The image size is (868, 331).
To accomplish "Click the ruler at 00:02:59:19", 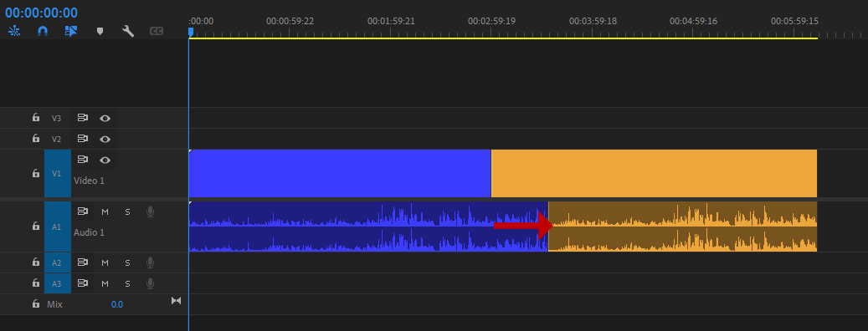I will pyautogui.click(x=491, y=22).
